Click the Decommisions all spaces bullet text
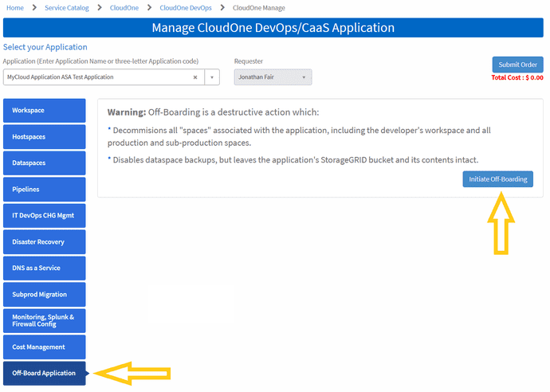550x392 pixels. click(x=299, y=136)
